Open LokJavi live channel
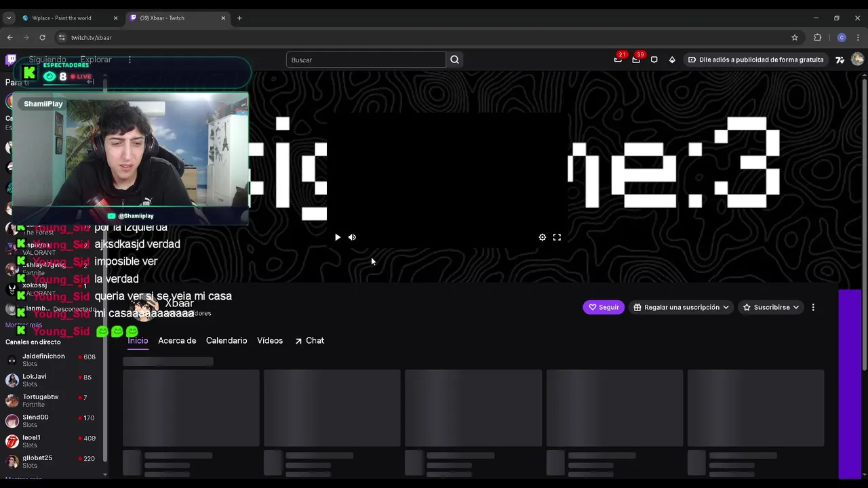Viewport: 868px width, 488px height. pos(53,380)
